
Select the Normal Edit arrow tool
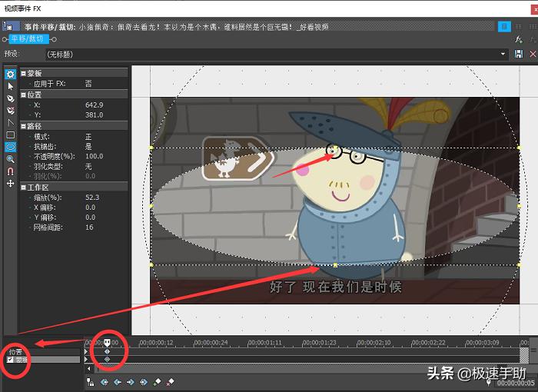[x=10, y=86]
